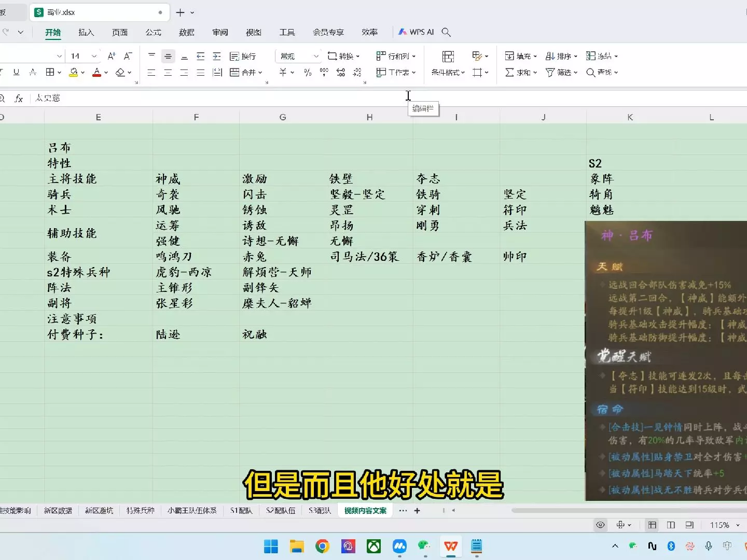Click the eraser clear-format icon
This screenshot has width=747, height=560.
[x=120, y=73]
